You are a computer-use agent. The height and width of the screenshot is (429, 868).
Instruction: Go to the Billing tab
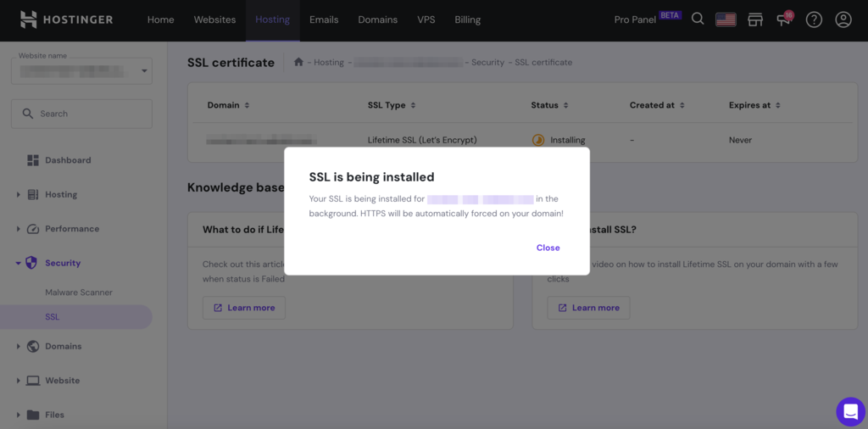(468, 20)
